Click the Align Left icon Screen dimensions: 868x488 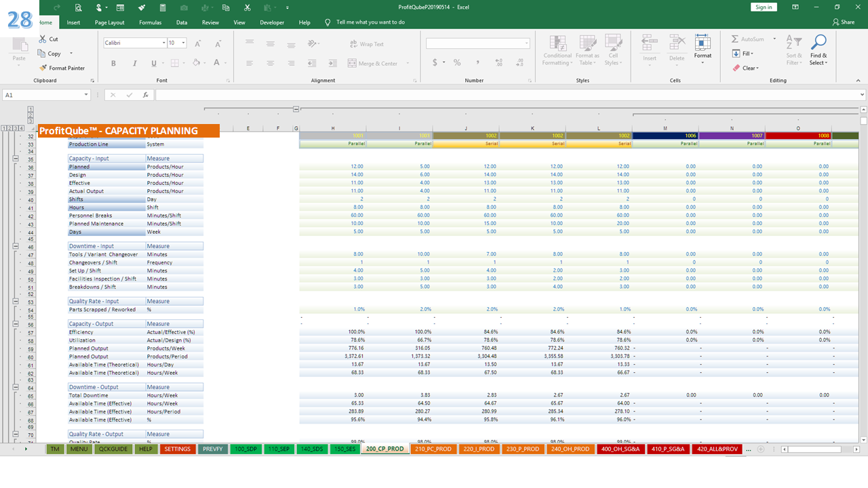coord(250,63)
